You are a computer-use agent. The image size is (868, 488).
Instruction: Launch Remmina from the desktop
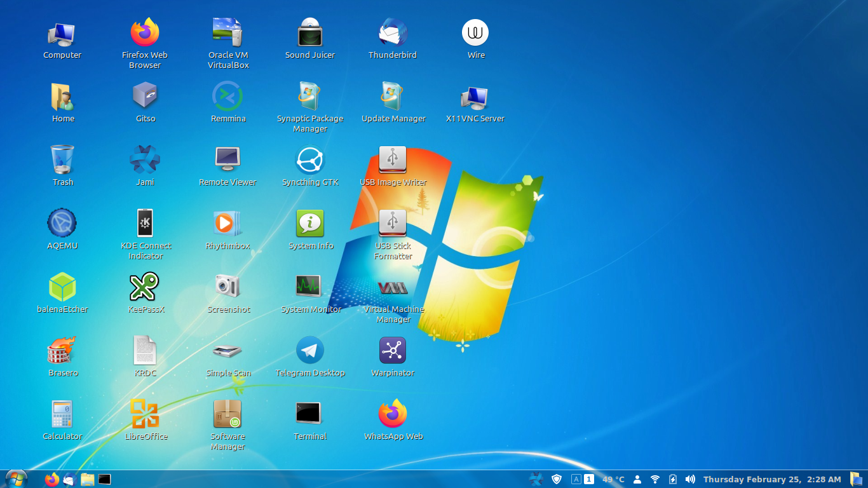227,97
